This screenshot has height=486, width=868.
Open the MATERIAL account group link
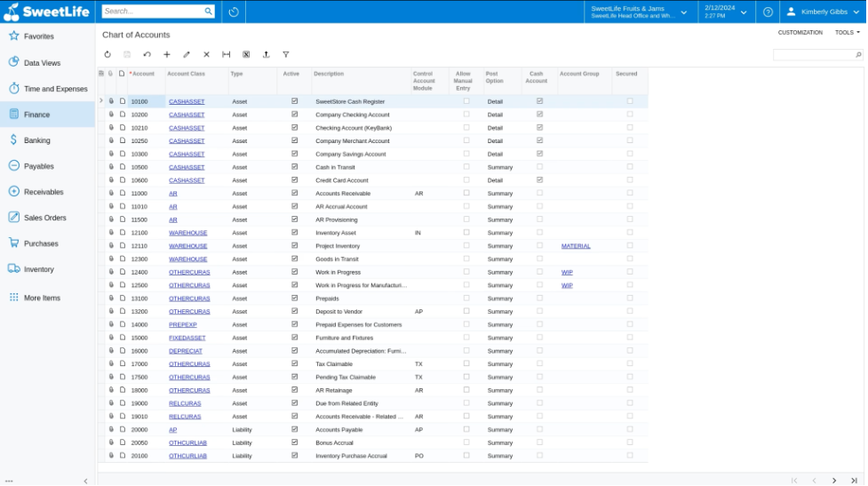(576, 246)
